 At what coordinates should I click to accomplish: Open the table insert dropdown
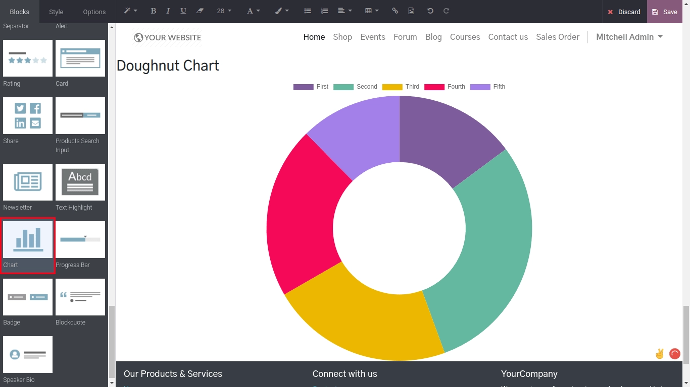tap(371, 11)
